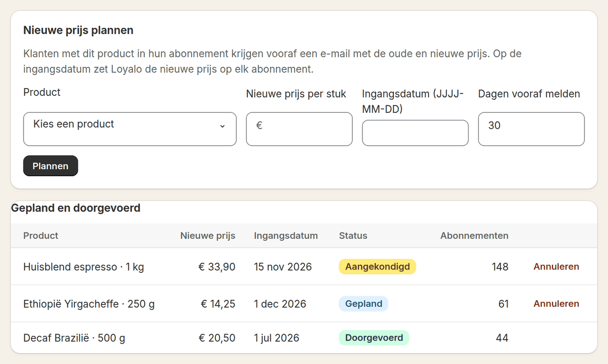The height and width of the screenshot is (364, 608).
Task: Focus the 'Nieuwe prijs per stuk' field
Action: [x=299, y=129]
